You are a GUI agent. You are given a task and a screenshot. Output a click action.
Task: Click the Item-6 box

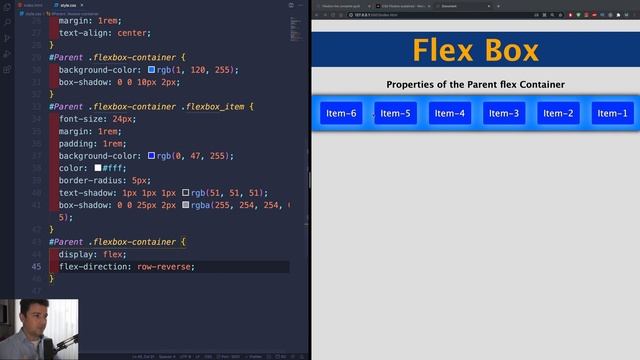[x=341, y=113]
